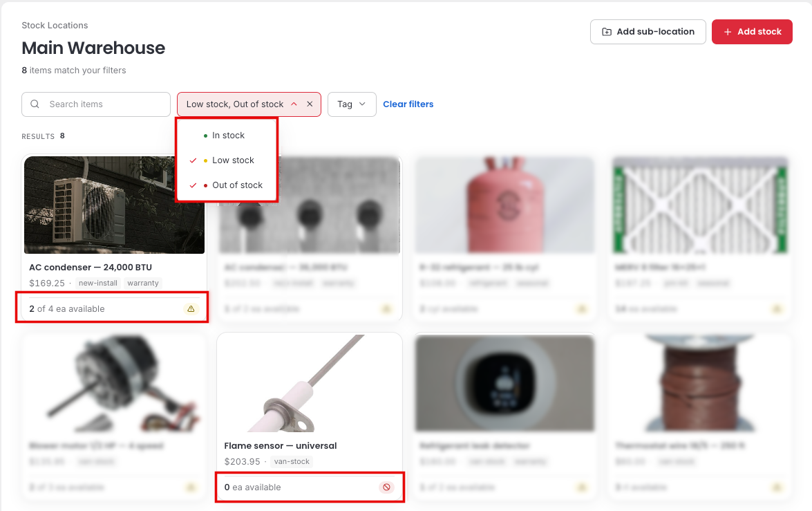Image resolution: width=812 pixels, height=511 pixels.
Task: Go to Stock Locations breadcrumb
Action: 55,26
